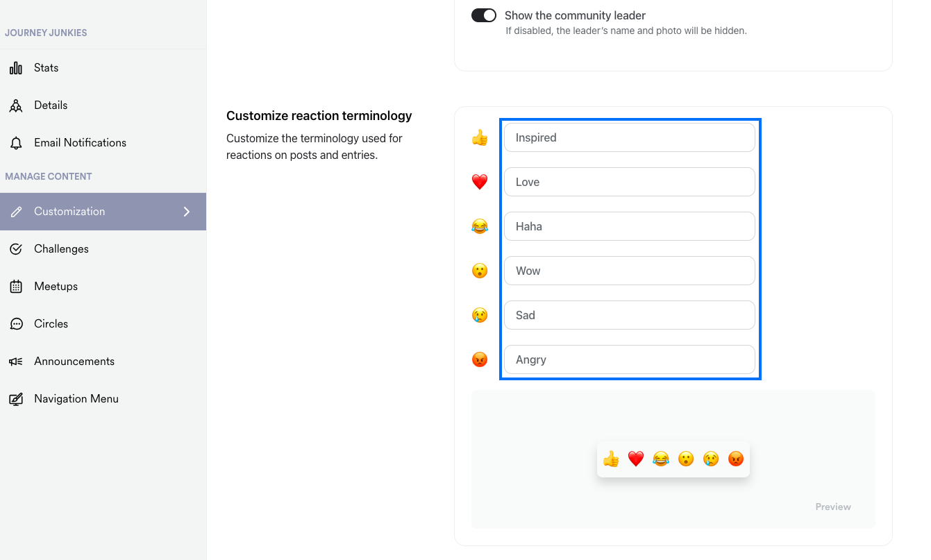Disable Show the community leader toggle
Screen dimensions: 931x560
(484, 15)
